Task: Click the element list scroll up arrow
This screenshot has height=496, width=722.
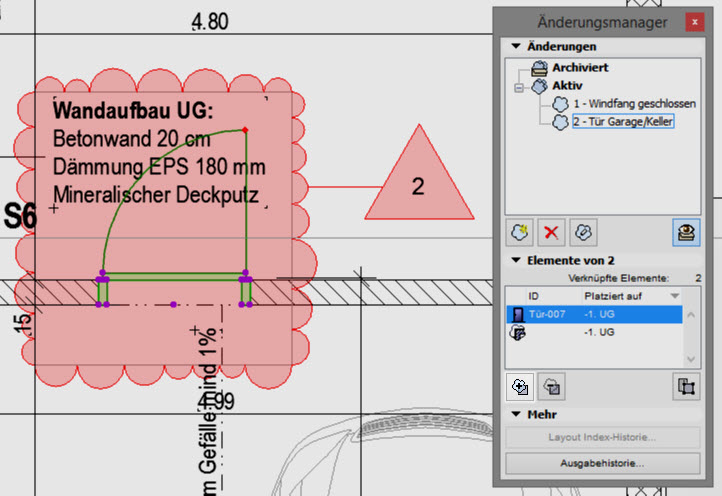Action: pyautogui.click(x=691, y=315)
